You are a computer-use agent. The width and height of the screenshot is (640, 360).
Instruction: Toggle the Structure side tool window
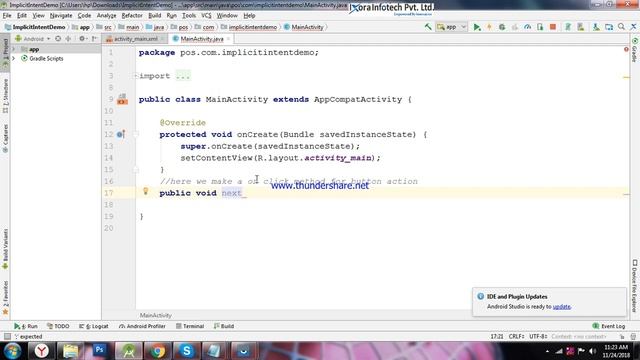tap(5, 96)
